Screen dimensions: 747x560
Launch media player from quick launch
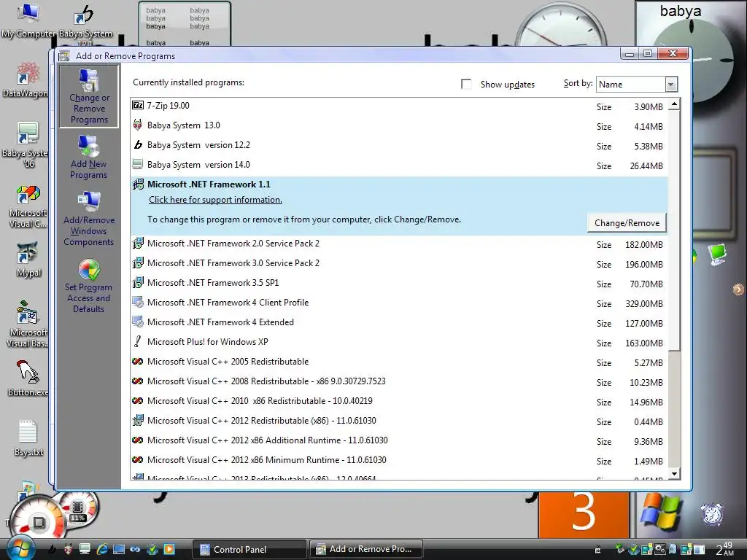169,549
